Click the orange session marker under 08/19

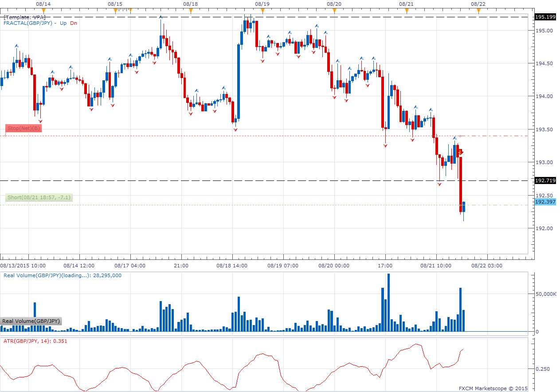(x=262, y=10)
